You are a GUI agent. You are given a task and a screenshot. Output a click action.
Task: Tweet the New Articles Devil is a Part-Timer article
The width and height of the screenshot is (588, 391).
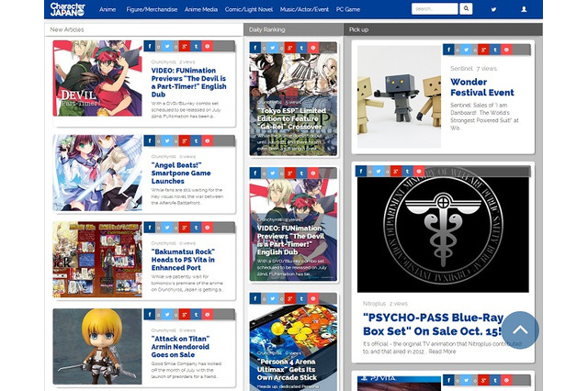[x=167, y=46]
